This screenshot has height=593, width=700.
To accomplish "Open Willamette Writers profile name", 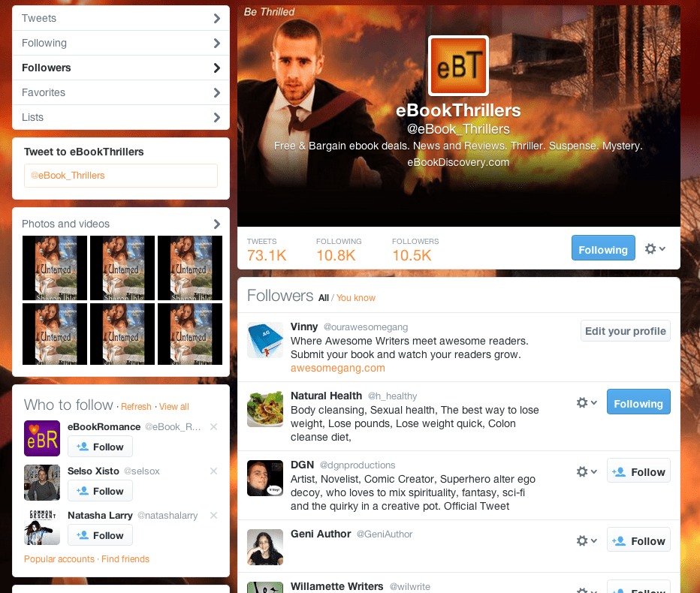I will tap(337, 586).
